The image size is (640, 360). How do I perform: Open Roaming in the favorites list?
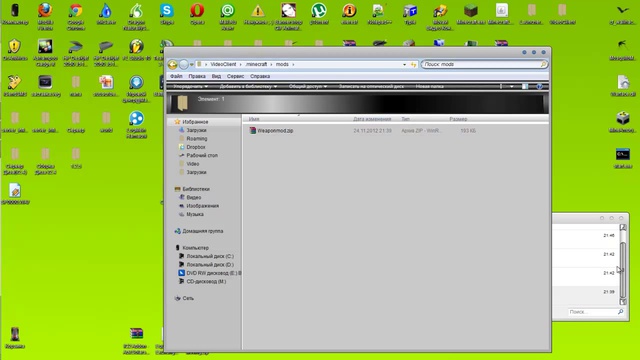pos(197,139)
